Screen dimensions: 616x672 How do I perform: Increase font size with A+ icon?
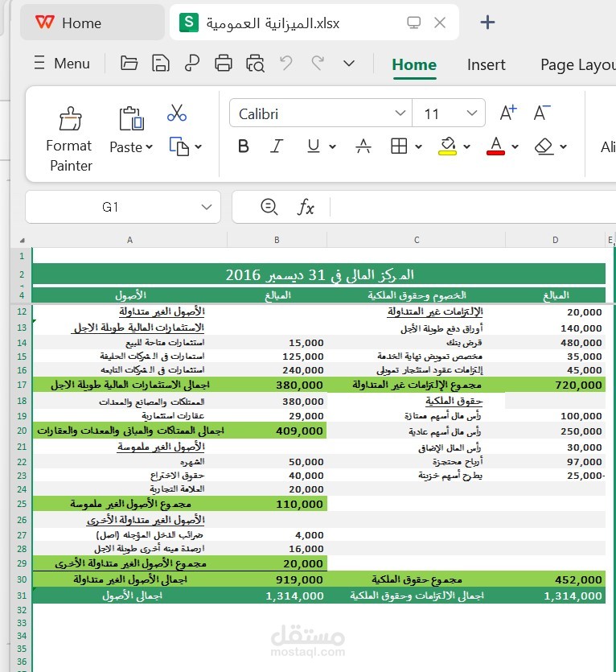pyautogui.click(x=508, y=113)
